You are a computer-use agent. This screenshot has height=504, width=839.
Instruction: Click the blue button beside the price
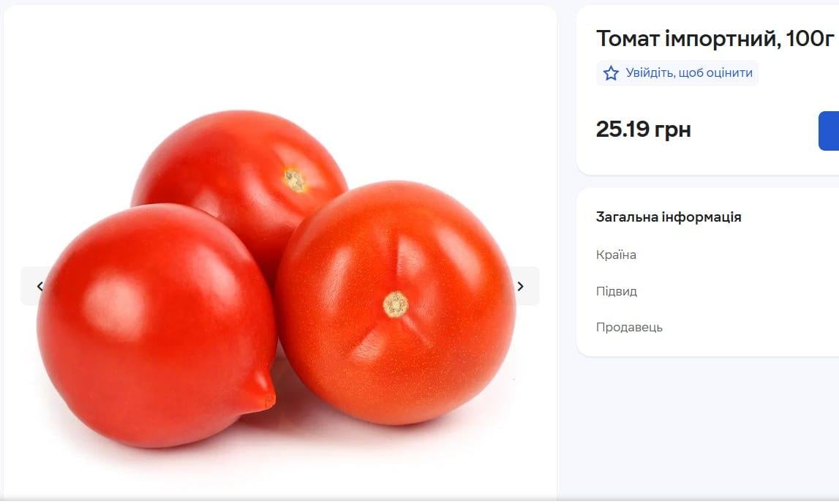[829, 130]
